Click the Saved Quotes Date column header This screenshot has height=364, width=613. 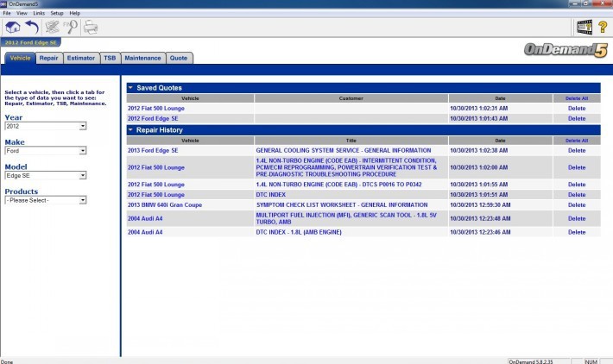501,98
